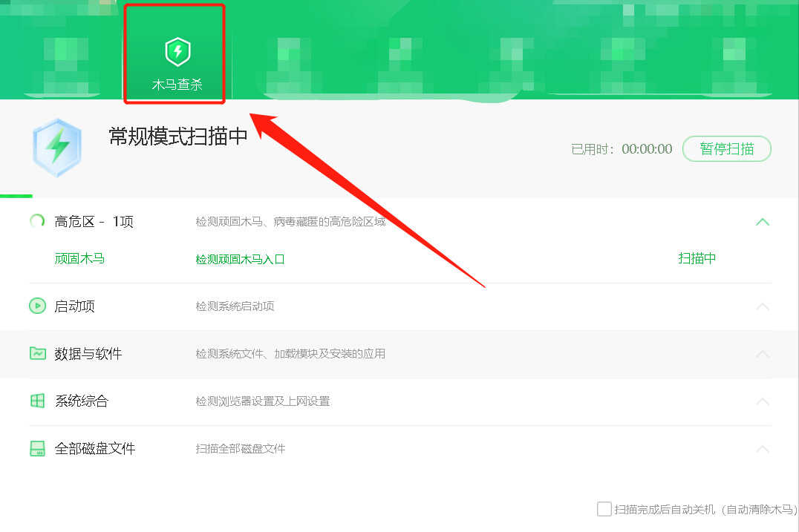Click 检测系统启动项 description
The height and width of the screenshot is (532, 799).
click(235, 306)
